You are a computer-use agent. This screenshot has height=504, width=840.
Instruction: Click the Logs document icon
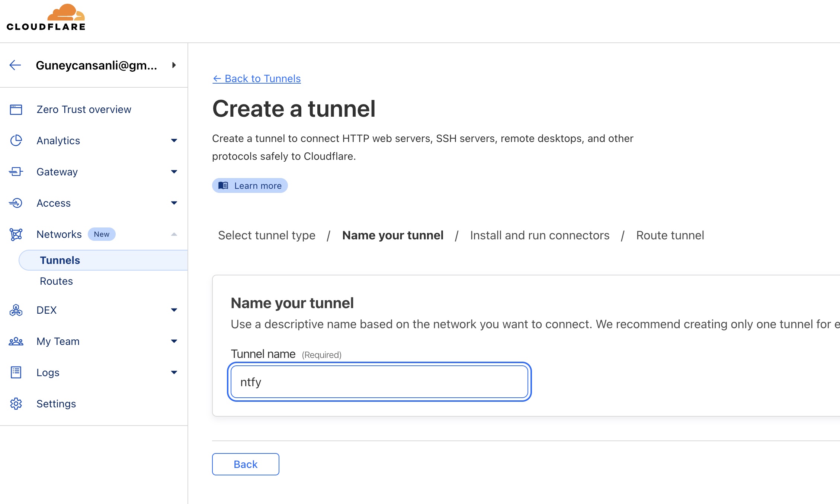pos(16,372)
